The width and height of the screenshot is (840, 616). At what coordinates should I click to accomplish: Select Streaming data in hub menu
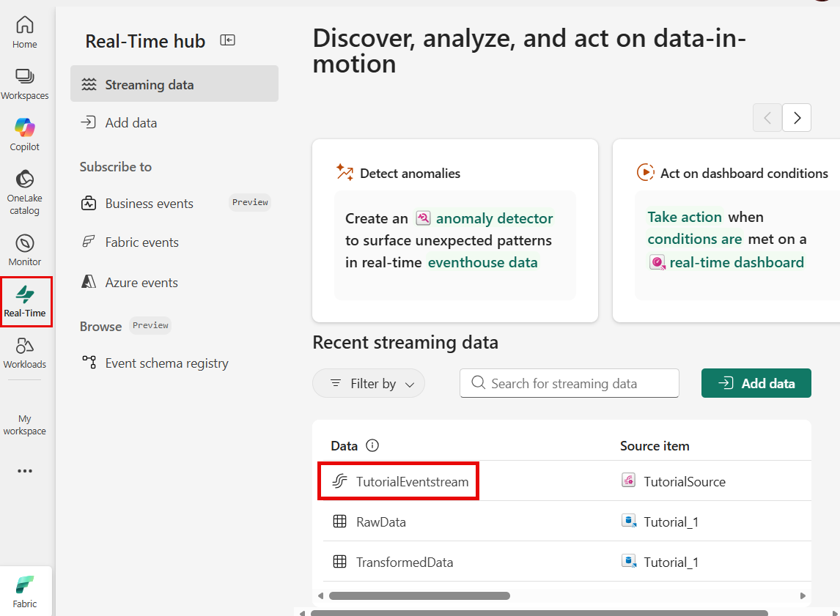click(x=174, y=84)
